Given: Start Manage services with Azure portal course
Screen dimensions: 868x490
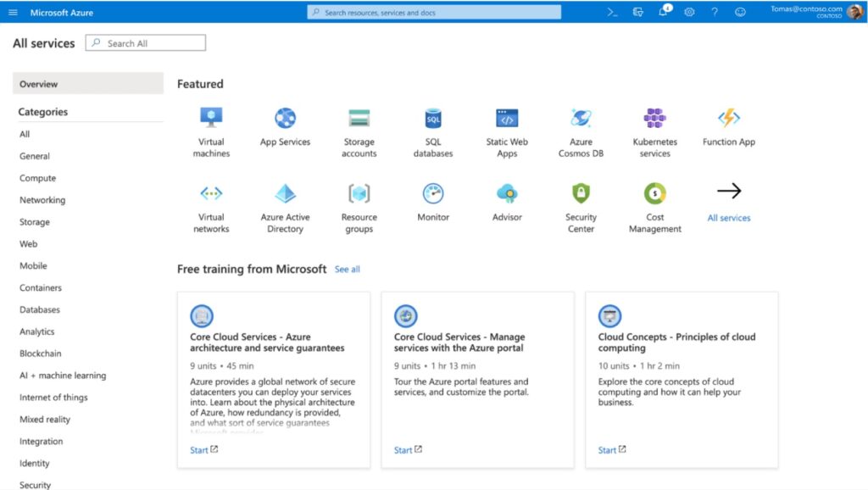Looking at the screenshot, I should tap(408, 449).
